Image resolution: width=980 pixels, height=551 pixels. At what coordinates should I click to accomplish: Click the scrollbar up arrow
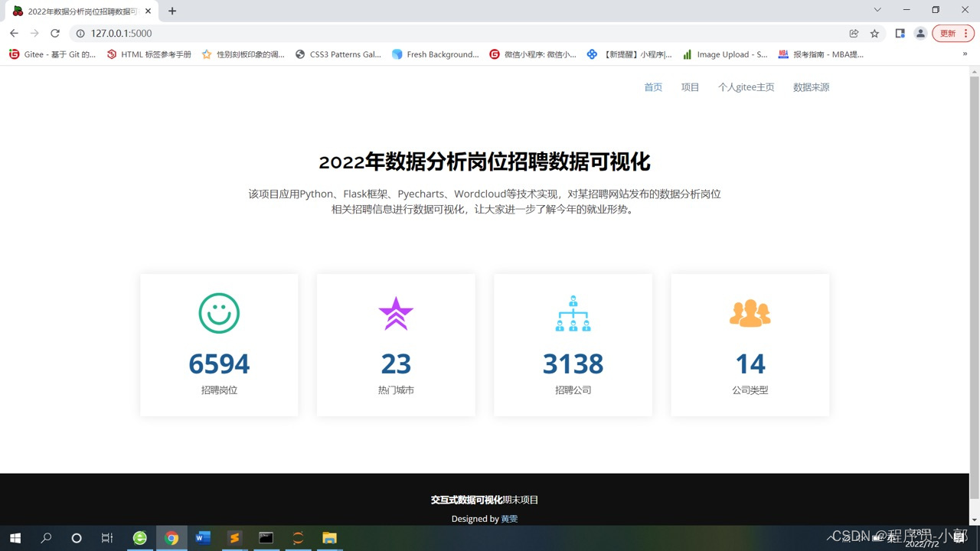coord(975,70)
